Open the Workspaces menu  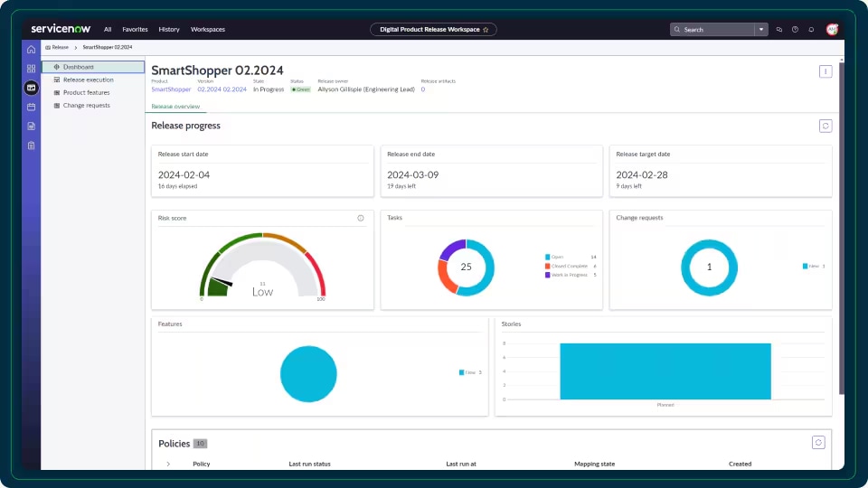[207, 29]
